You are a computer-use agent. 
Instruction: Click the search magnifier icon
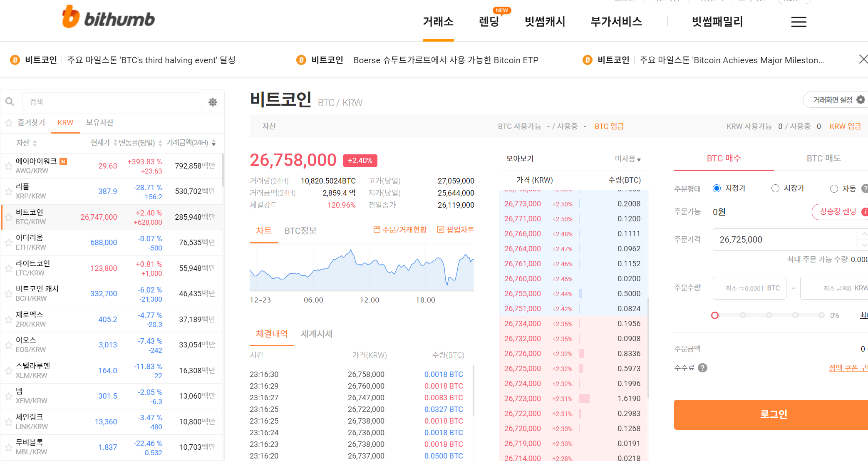point(10,102)
